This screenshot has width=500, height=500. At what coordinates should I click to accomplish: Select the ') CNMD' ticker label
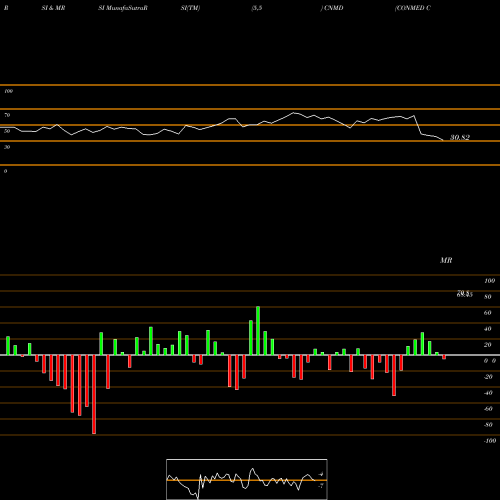pyautogui.click(x=332, y=8)
